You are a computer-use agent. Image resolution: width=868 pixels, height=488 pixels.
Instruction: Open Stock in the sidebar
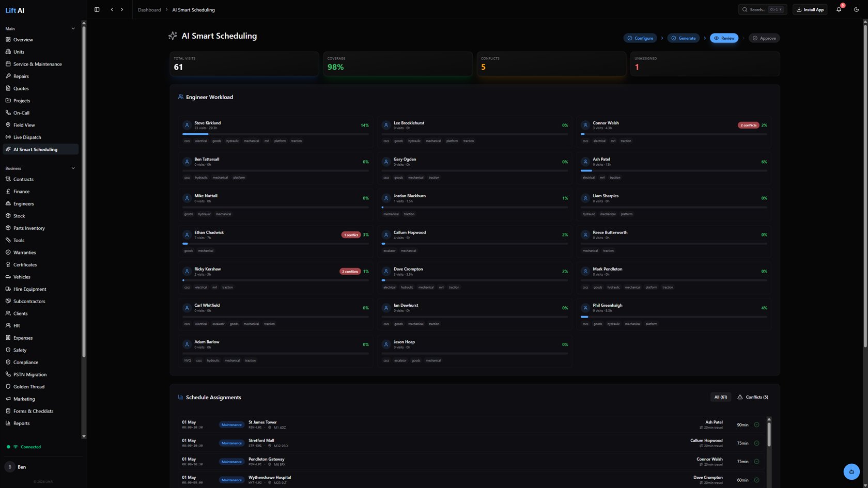pos(41,216)
